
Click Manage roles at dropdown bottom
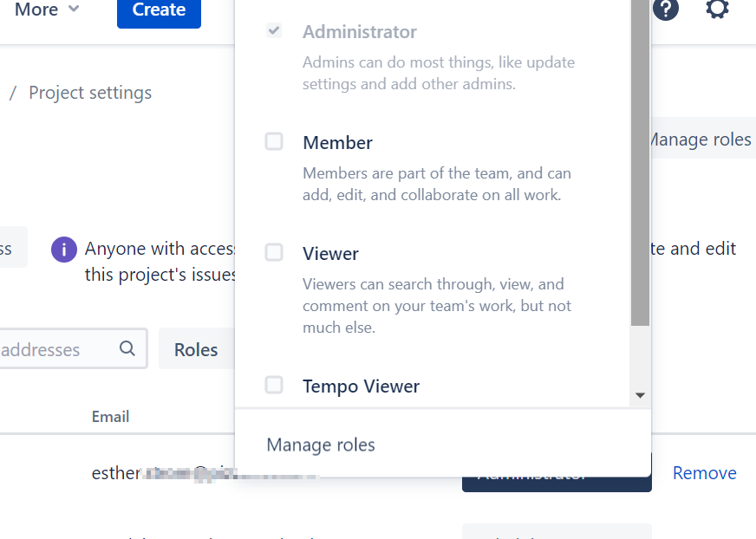click(320, 444)
